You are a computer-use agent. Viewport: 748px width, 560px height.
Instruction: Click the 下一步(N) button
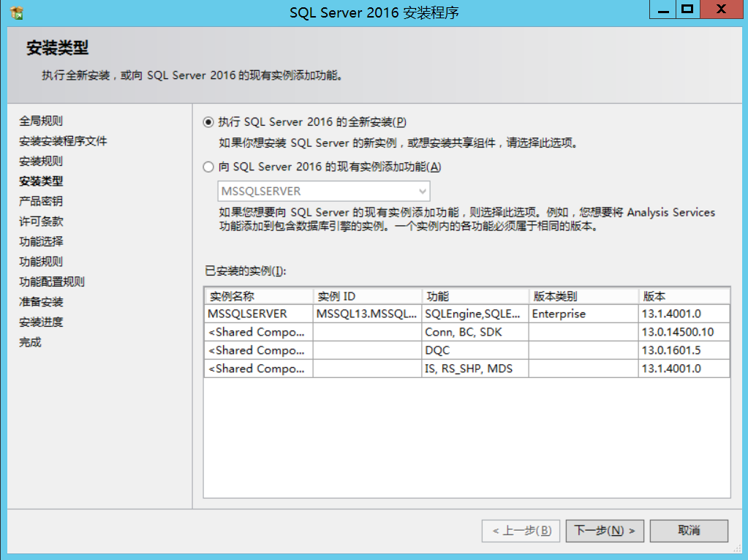click(605, 531)
